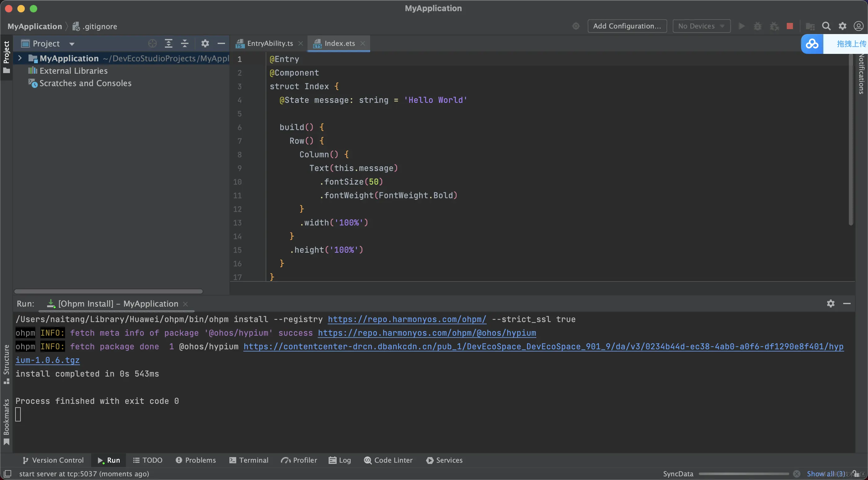Open the No Devices dropdown
The width and height of the screenshot is (868, 480).
tap(701, 26)
